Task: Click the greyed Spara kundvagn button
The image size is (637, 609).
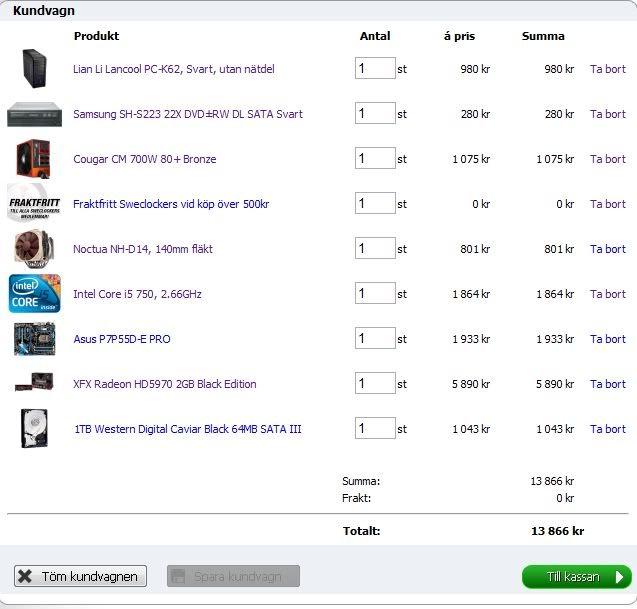Action: 233,576
